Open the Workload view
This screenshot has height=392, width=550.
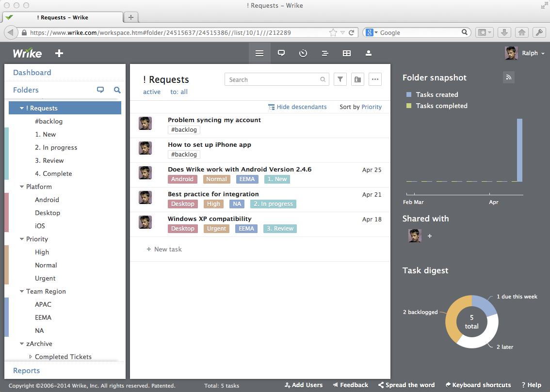click(368, 53)
